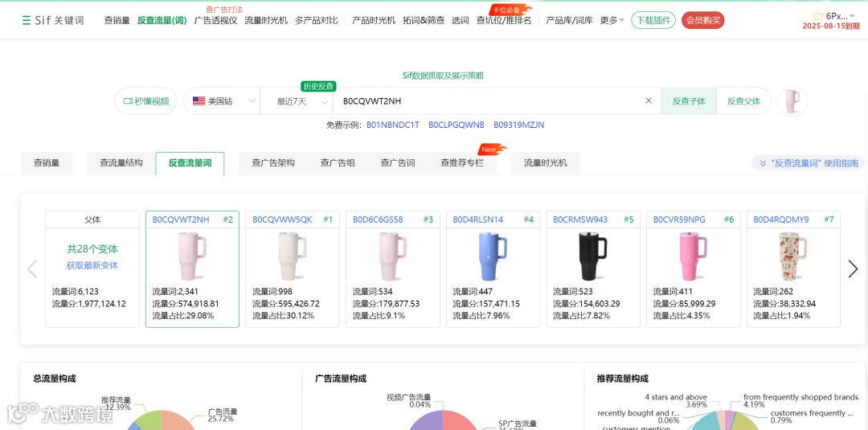
Task: Expand the 更多 menu
Action: [612, 20]
